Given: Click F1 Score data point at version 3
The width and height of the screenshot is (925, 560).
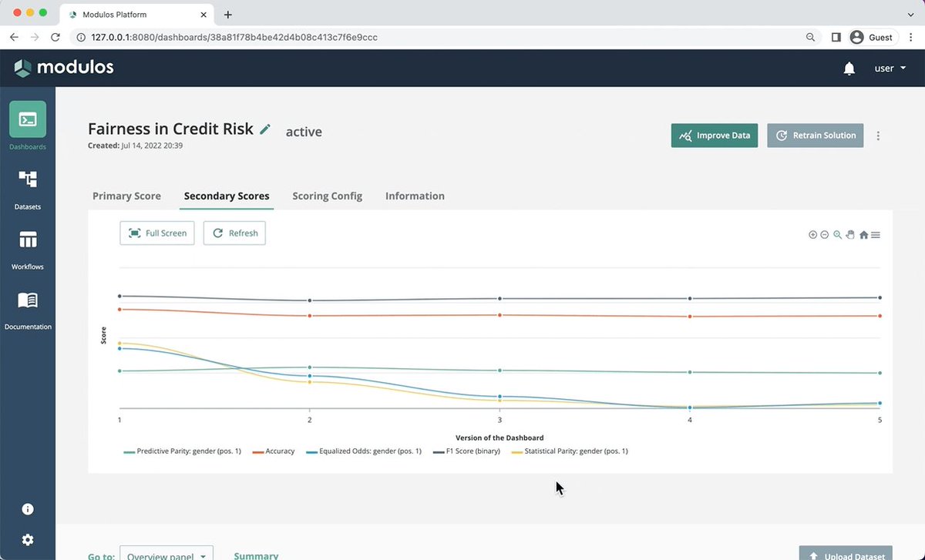Looking at the screenshot, I should 500,299.
